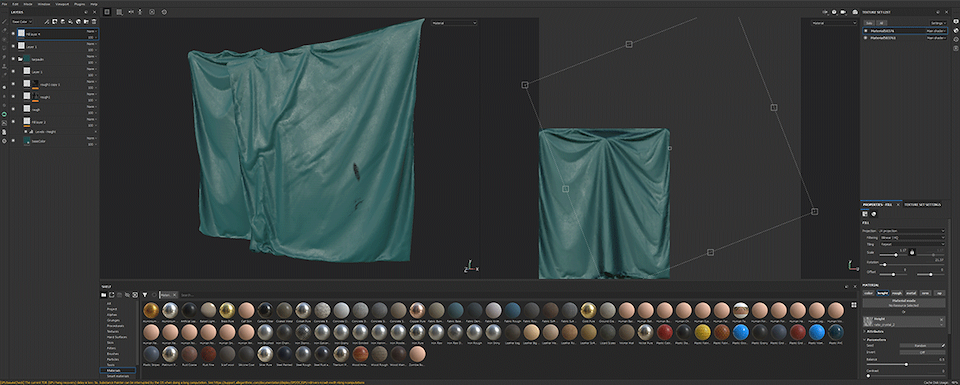The height and width of the screenshot is (385, 960).
Task: Select the grid layout viewport icon
Action: click(119, 12)
